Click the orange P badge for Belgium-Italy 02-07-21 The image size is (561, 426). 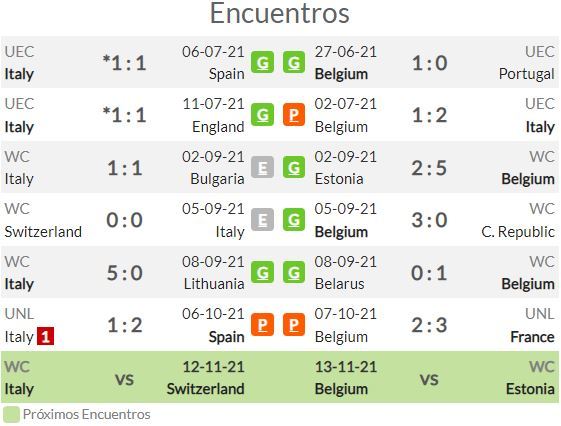click(x=294, y=114)
